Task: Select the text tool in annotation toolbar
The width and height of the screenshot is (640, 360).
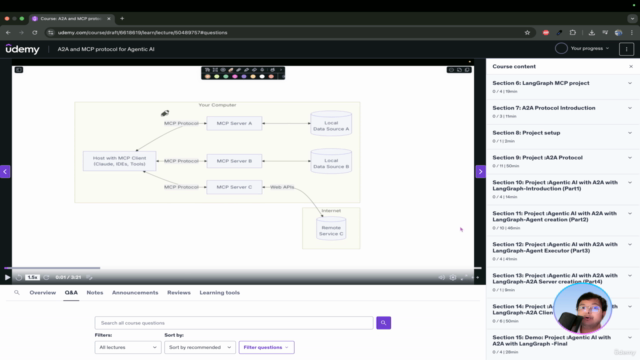Action: point(207,70)
